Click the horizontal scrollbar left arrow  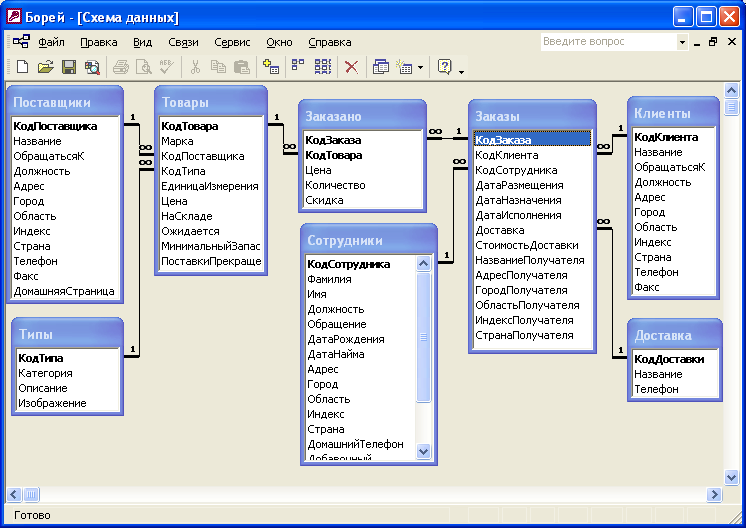pyautogui.click(x=13, y=495)
